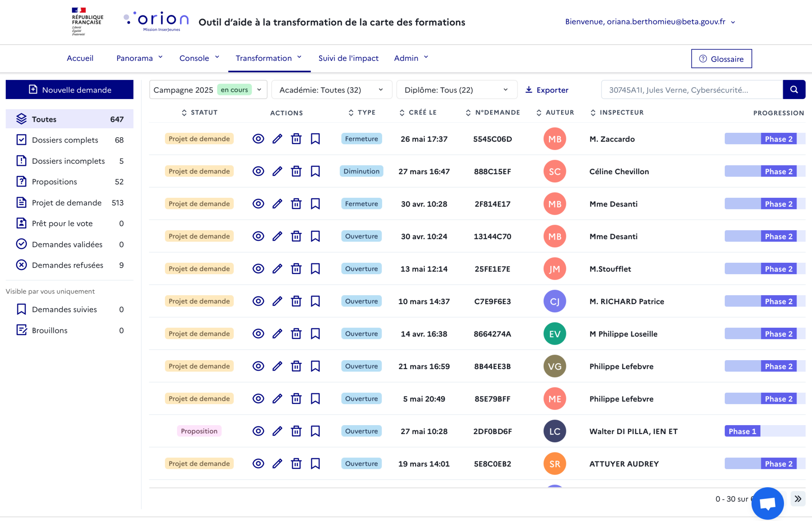Delete request 5E8C0EB2 with trash icon
Viewport: 812px width, 521px height.
pos(296,464)
